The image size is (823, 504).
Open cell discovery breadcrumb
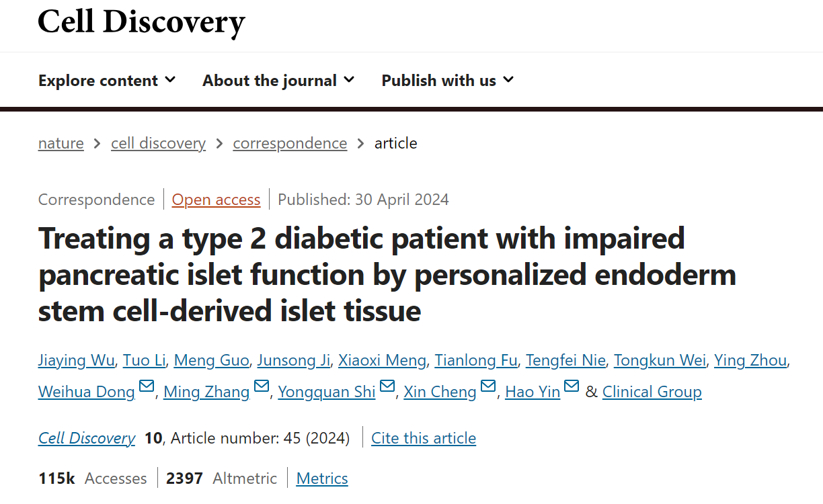coord(158,143)
